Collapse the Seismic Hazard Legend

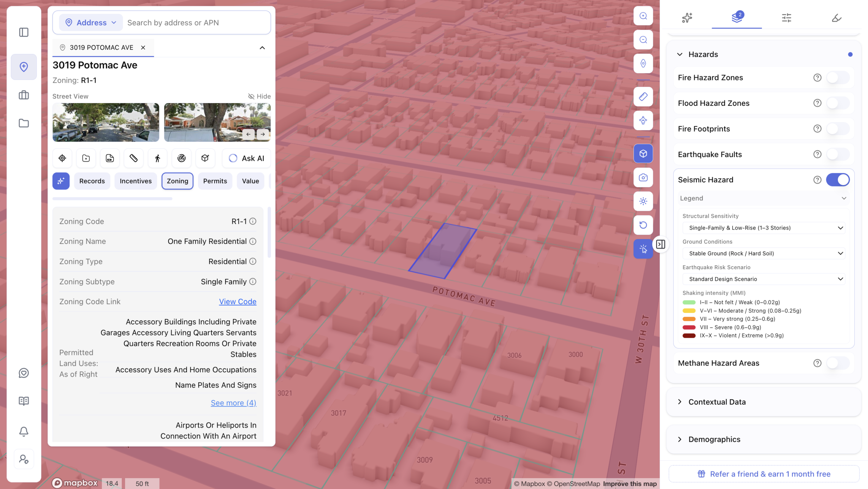coord(763,198)
